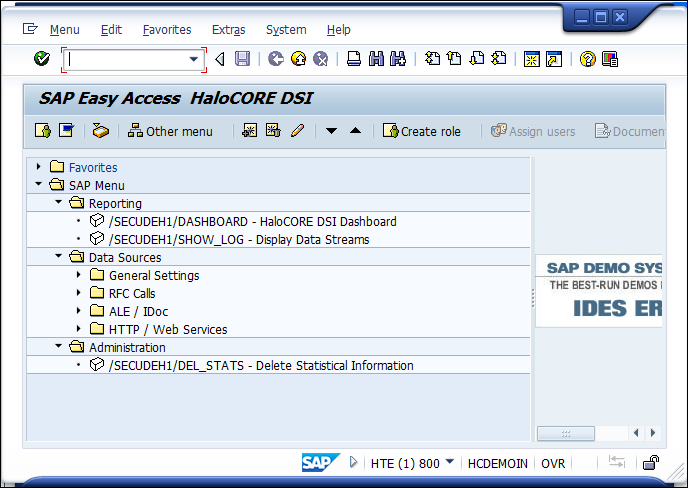Expand the General Settings folder

tap(79, 275)
